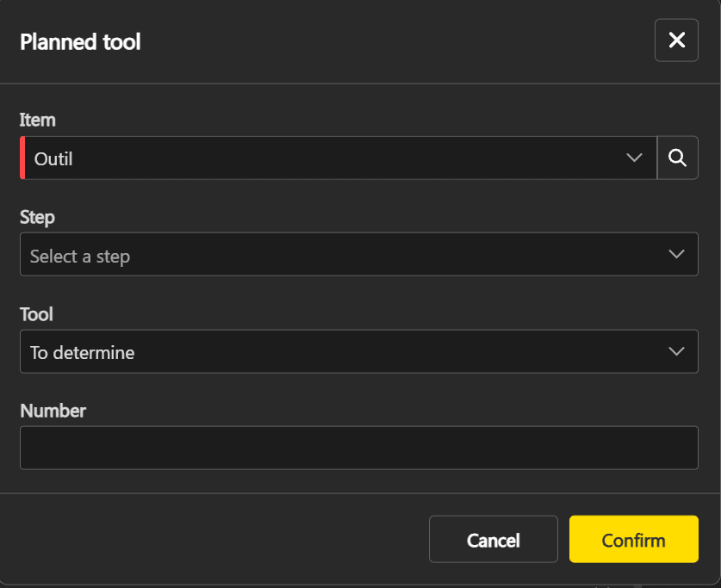Click blank header area beside the title
The width and height of the screenshot is (721, 588).
(x=395, y=41)
